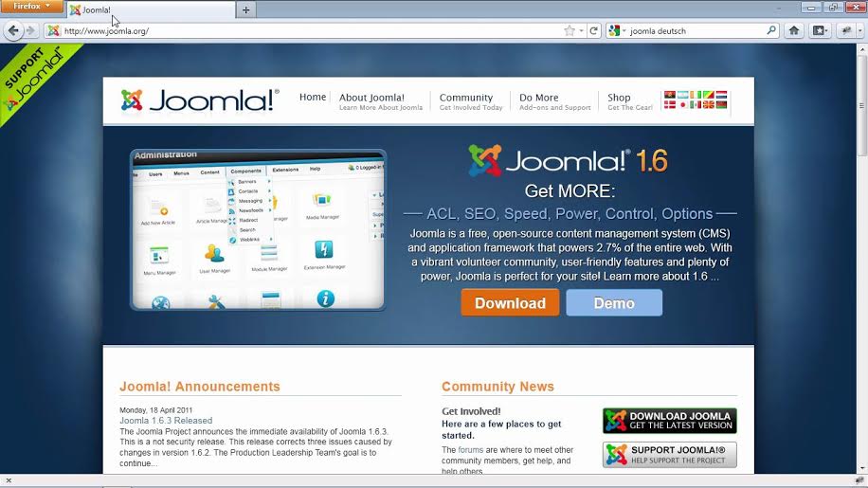Open the Do More menu item
868x488 pixels.
point(554,101)
